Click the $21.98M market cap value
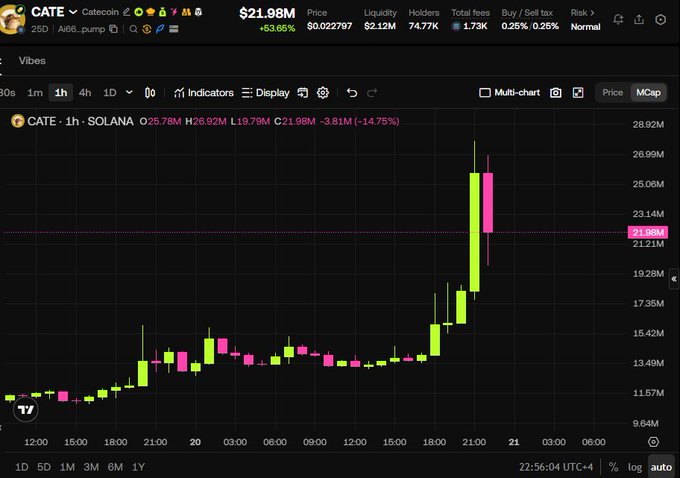Image resolution: width=680 pixels, height=478 pixels. [x=267, y=13]
